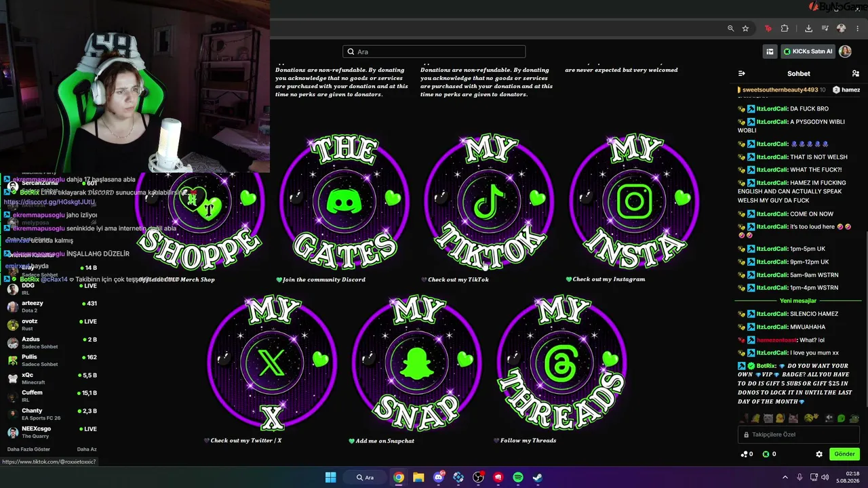Open the volume control in system tray
868x488 pixels.
(x=825, y=477)
